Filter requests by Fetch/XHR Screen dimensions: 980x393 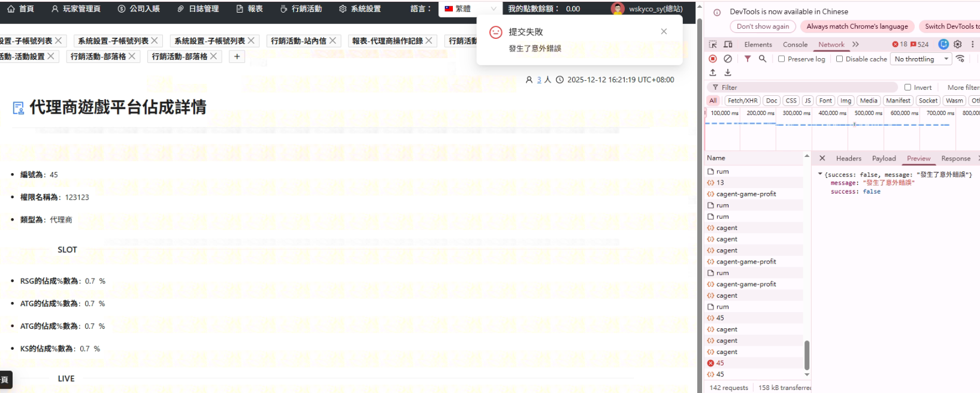(x=743, y=101)
